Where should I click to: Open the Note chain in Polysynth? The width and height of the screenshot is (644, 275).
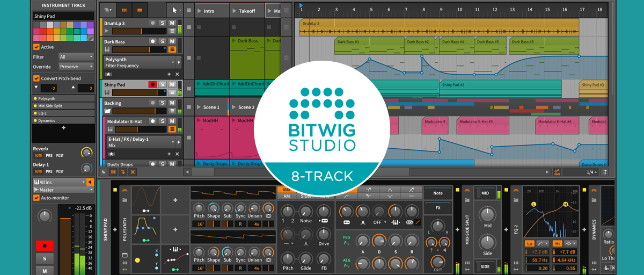pos(438,193)
